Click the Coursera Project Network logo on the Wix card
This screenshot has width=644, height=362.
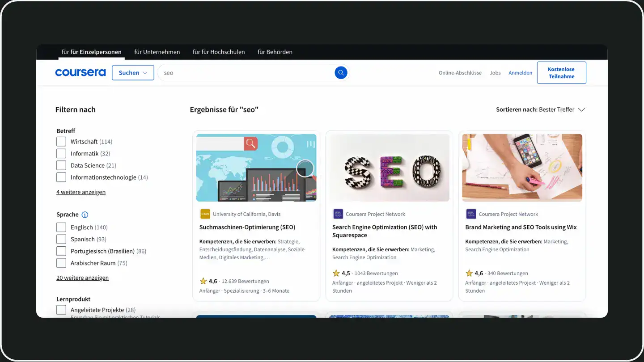tap(471, 214)
